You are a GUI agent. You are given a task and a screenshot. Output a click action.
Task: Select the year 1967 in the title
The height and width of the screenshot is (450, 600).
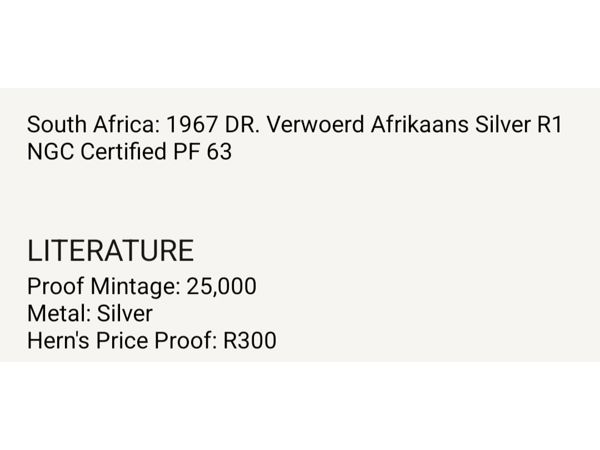192,125
